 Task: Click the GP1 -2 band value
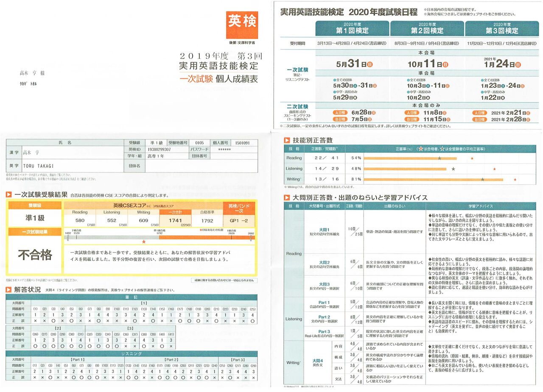pos(239,221)
